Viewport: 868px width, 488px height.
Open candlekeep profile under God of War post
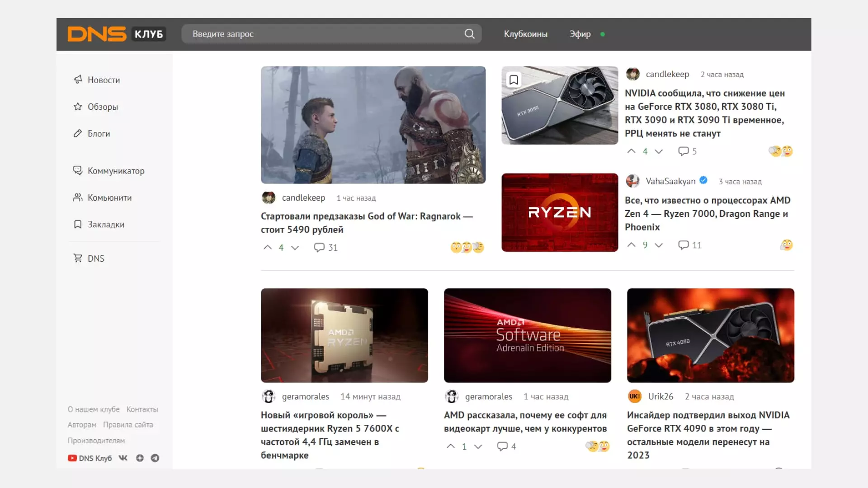(x=303, y=197)
